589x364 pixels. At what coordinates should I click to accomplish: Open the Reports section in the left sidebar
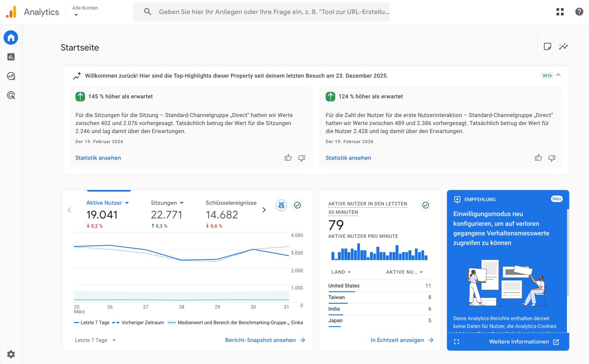[x=11, y=57]
